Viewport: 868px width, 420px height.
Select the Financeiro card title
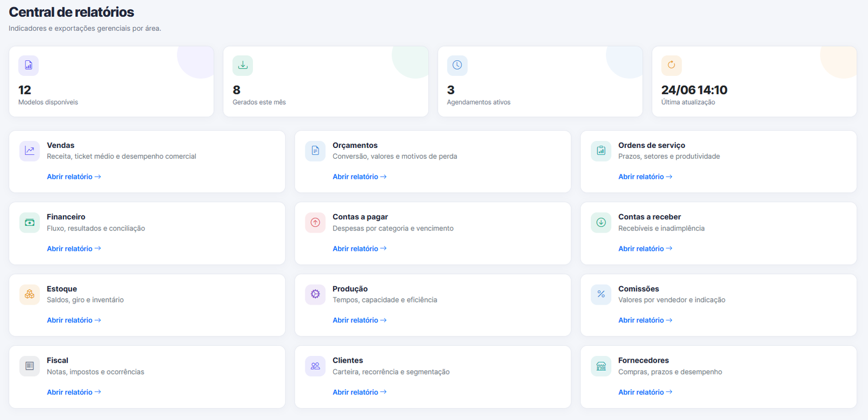click(x=66, y=217)
